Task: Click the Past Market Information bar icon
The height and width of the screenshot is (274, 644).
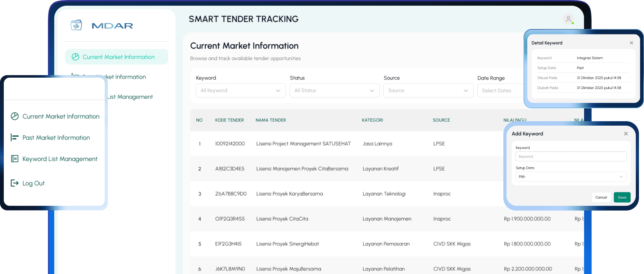Action: [15, 137]
